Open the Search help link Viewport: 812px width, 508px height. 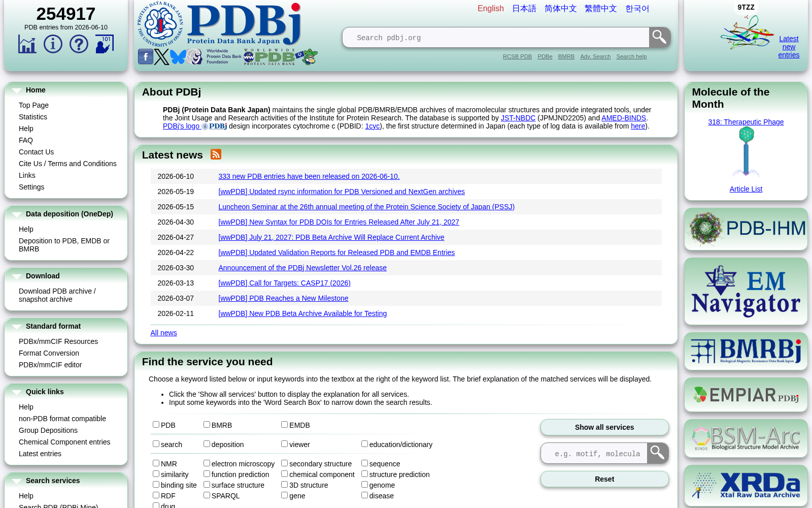[631, 56]
